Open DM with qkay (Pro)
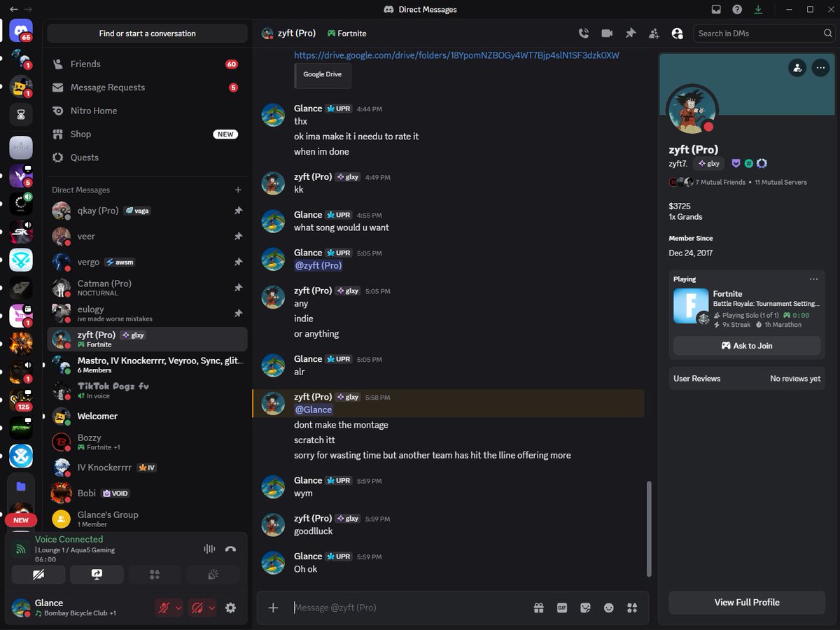 point(147,211)
